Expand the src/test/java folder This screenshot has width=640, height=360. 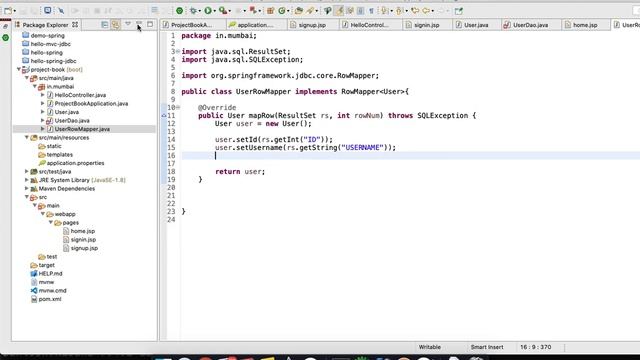pos(27,171)
